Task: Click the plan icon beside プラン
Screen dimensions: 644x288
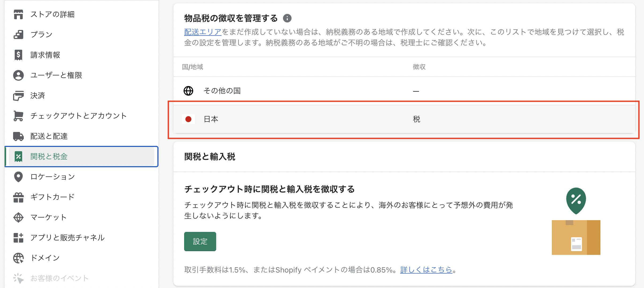Action: point(18,35)
